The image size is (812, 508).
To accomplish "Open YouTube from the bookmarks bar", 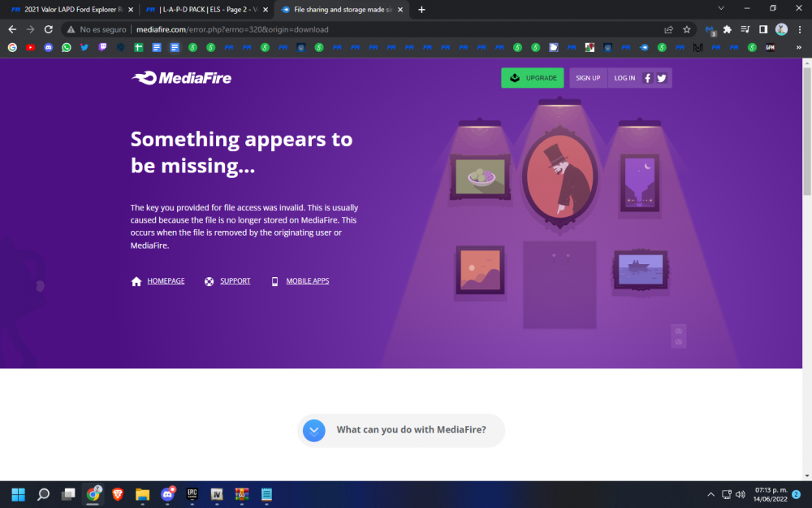I will pos(30,47).
